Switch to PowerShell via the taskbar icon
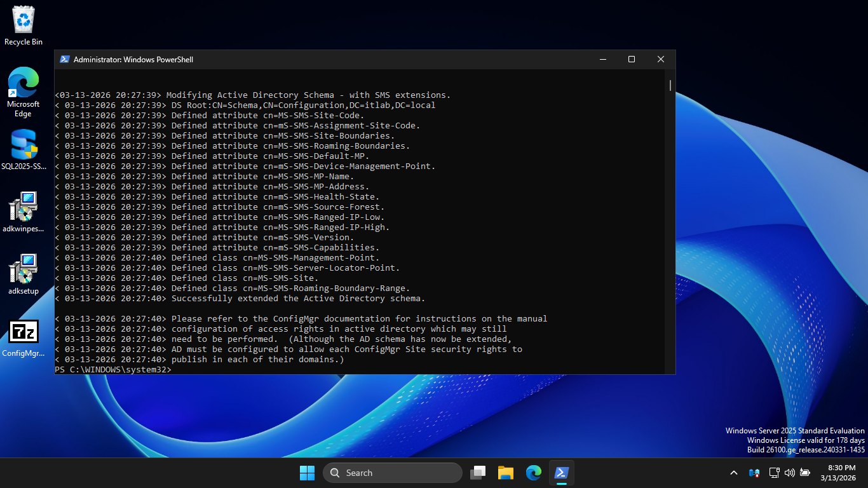The height and width of the screenshot is (488, 868). pos(562,473)
